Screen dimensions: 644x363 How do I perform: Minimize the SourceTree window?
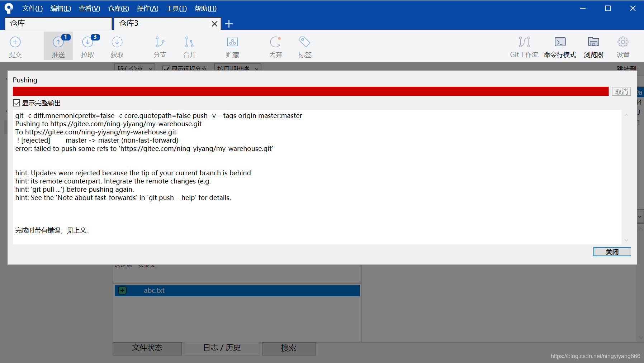coord(583,8)
